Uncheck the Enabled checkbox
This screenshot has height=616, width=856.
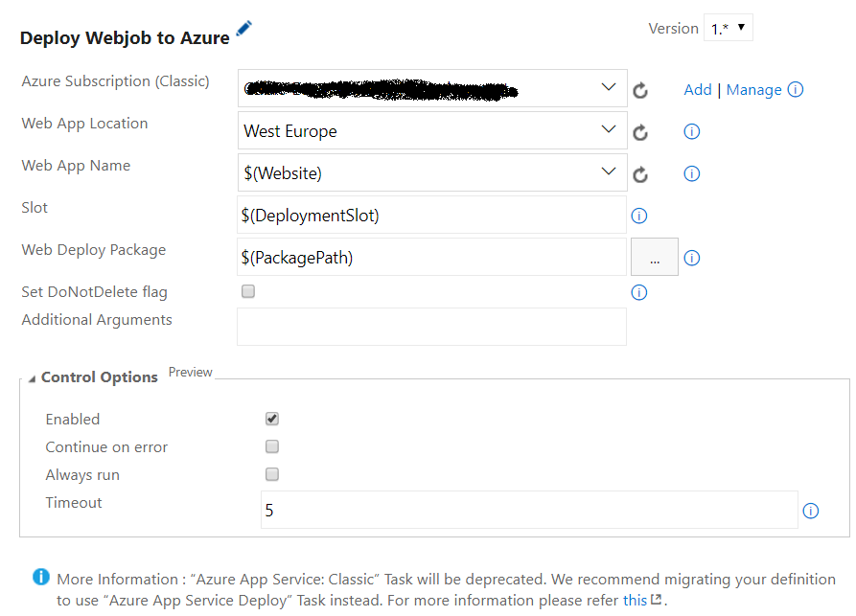coord(272,419)
